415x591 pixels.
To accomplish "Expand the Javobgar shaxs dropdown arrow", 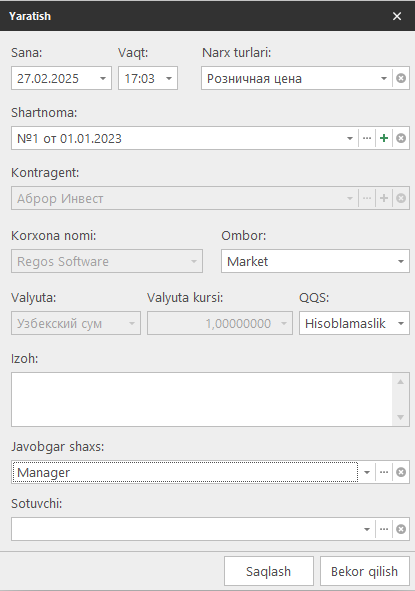I will click(367, 472).
